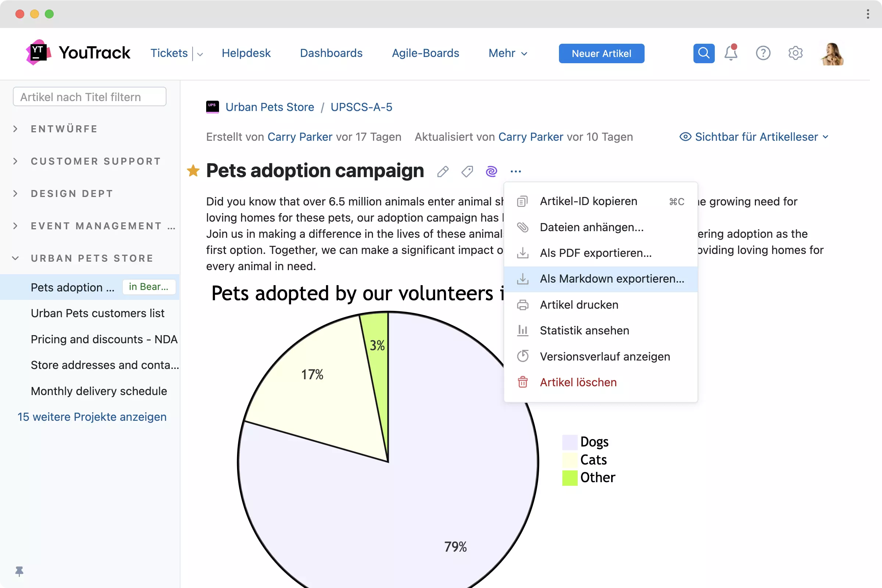Choose 'Artikel löschen' from the menu
Image resolution: width=882 pixels, height=588 pixels.
(x=578, y=382)
